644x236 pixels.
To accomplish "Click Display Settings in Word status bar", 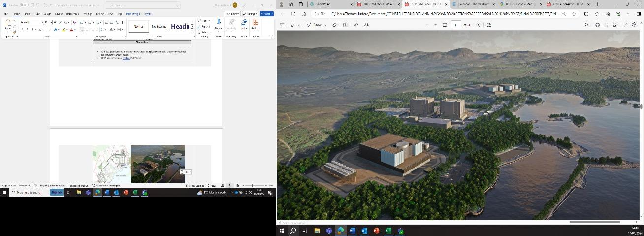I will (x=195, y=186).
